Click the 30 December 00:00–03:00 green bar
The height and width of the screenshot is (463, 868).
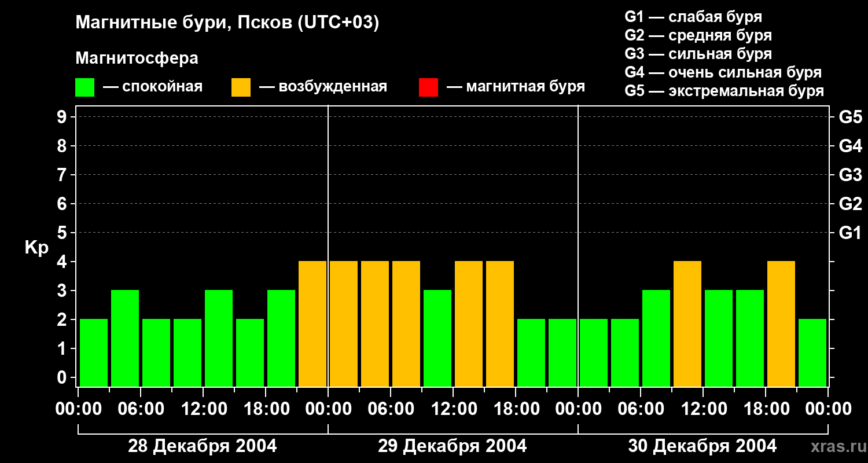[x=594, y=352]
